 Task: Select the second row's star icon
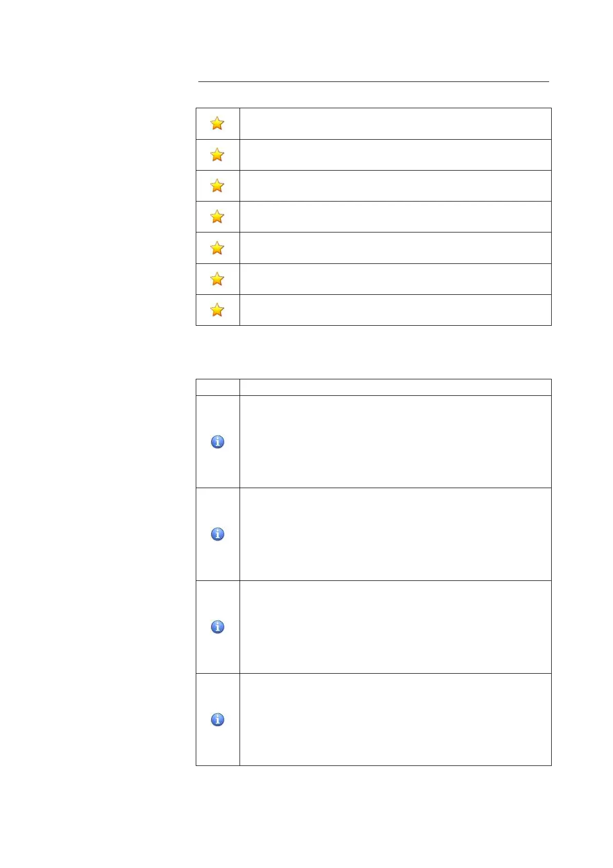pyautogui.click(x=217, y=155)
